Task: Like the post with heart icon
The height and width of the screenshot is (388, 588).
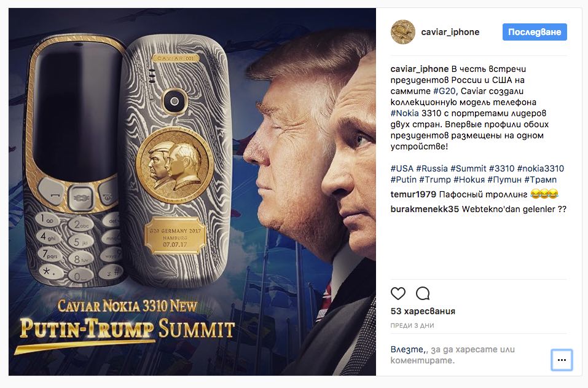Action: [x=398, y=293]
